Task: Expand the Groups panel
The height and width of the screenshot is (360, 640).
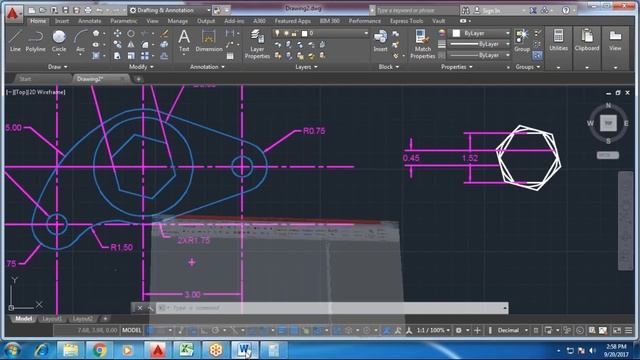Action: 528,67
